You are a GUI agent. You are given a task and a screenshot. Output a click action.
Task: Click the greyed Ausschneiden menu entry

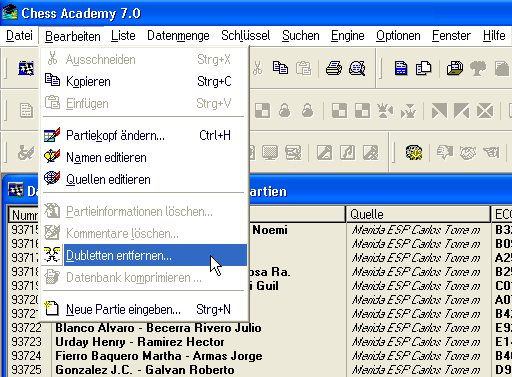click(145, 59)
